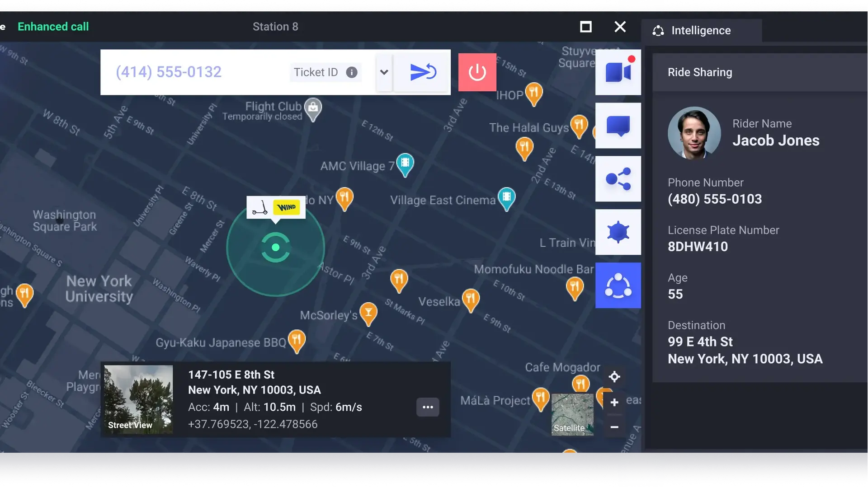Image resolution: width=868 pixels, height=487 pixels.
Task: Click the transfer call arrow button
Action: coord(422,72)
